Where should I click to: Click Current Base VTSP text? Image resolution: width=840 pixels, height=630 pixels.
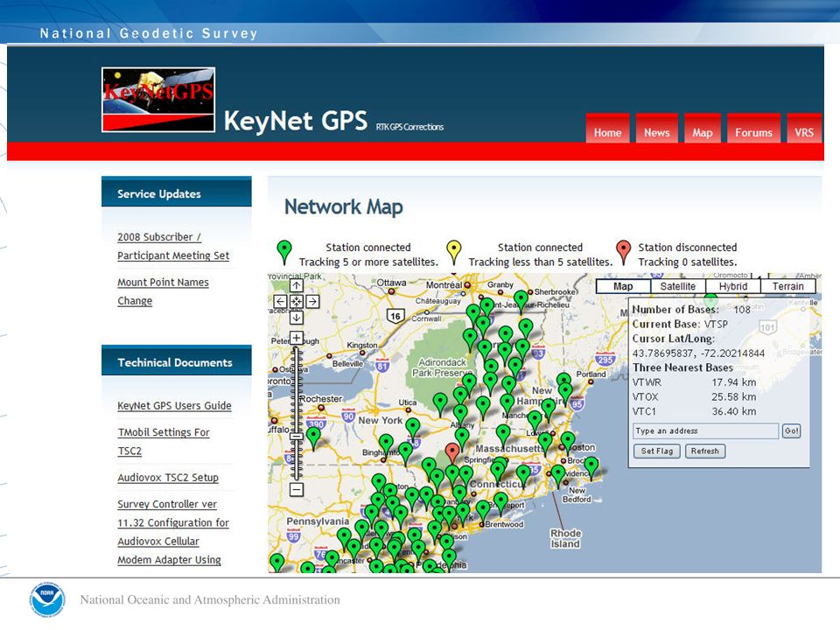[x=680, y=324]
